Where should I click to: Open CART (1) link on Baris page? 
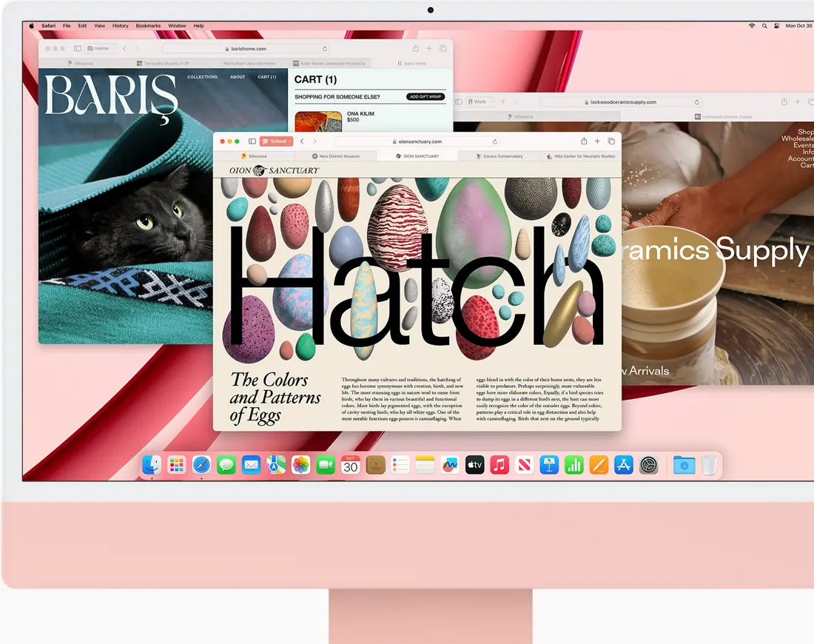pos(267,77)
